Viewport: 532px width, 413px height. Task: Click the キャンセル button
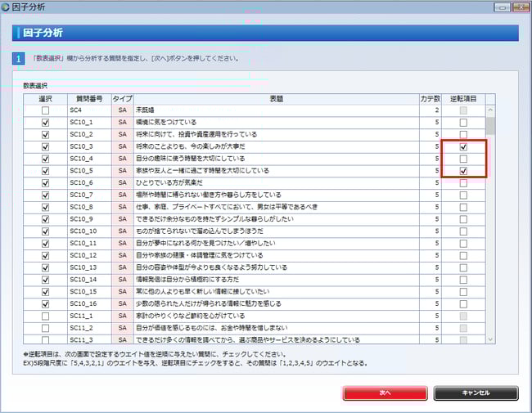coord(476,393)
